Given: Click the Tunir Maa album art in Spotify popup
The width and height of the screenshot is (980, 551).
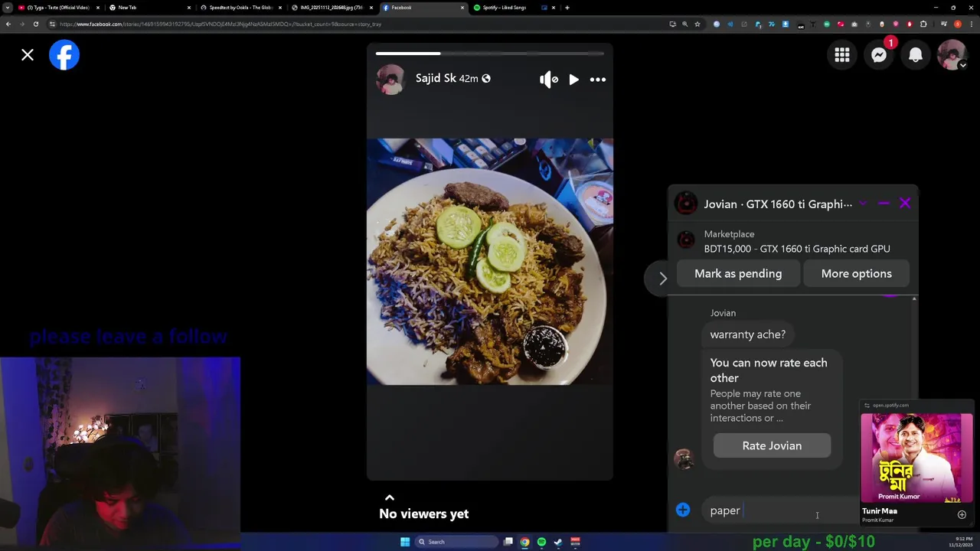Looking at the screenshot, I should (x=916, y=458).
